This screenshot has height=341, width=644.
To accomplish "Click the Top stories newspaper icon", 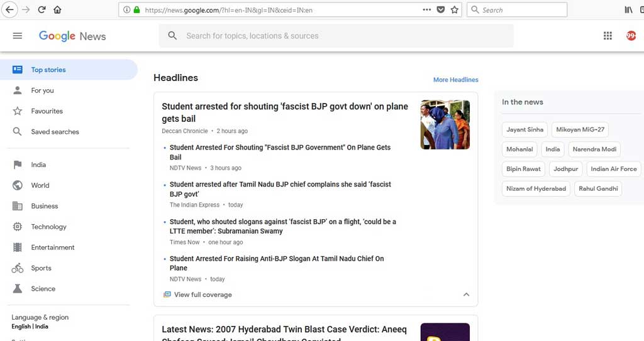I will click(17, 69).
